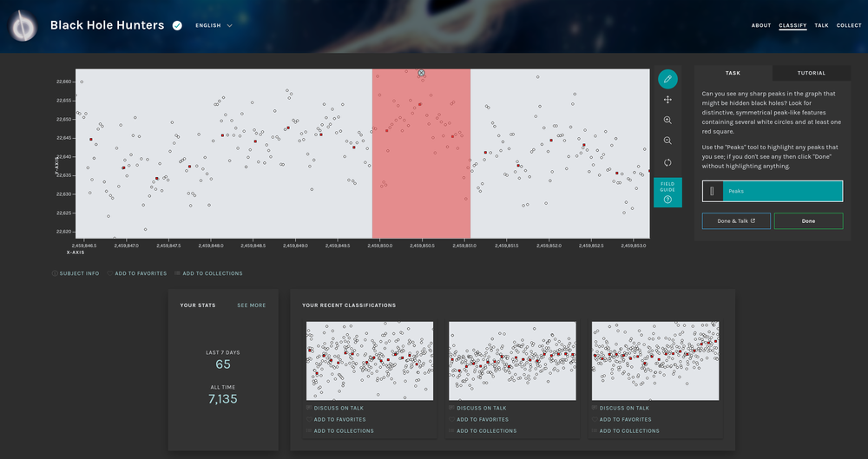Open the Talk page in navigation

pos(821,25)
